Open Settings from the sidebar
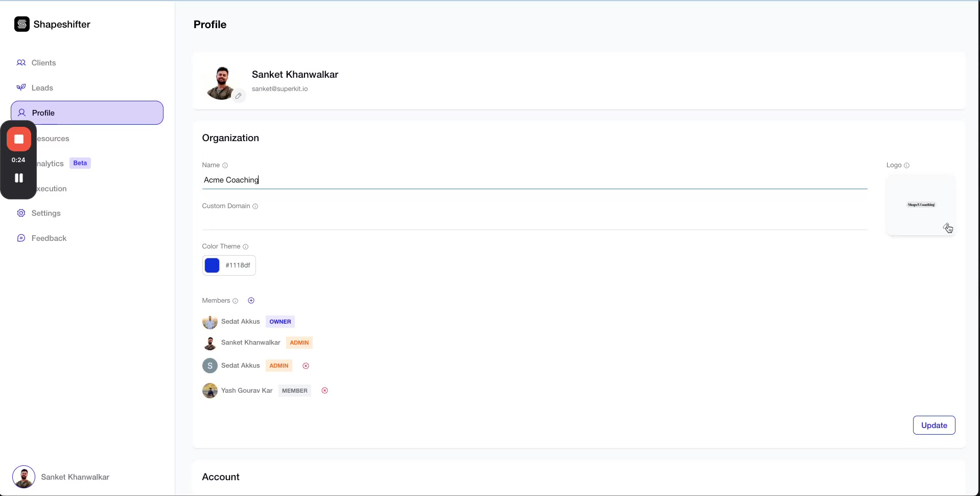 pos(45,213)
